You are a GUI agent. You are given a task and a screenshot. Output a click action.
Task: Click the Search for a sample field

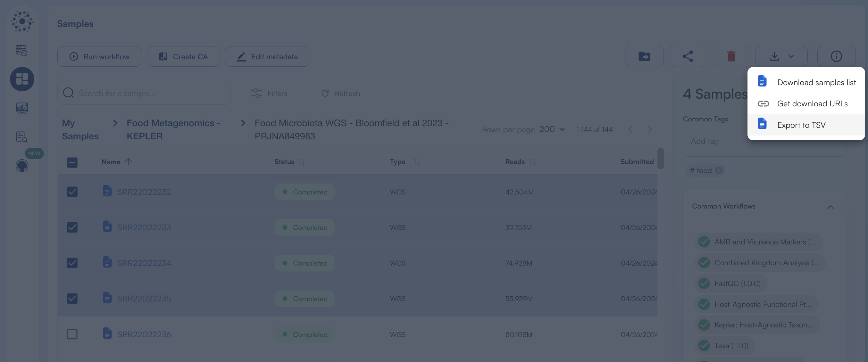coord(144,93)
